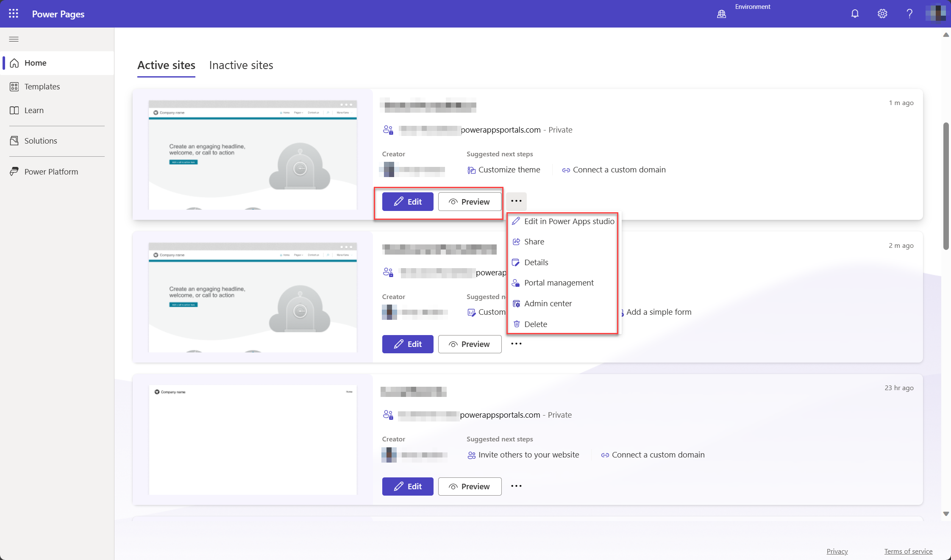Screen dimensions: 951x560
Task: Click 'Customize theme' suggested next step
Action: tap(509, 169)
